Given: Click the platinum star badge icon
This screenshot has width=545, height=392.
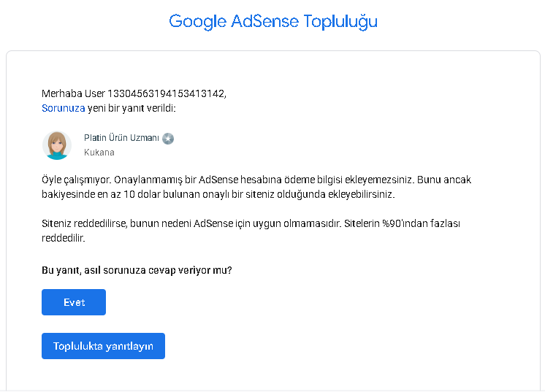Looking at the screenshot, I should (168, 139).
